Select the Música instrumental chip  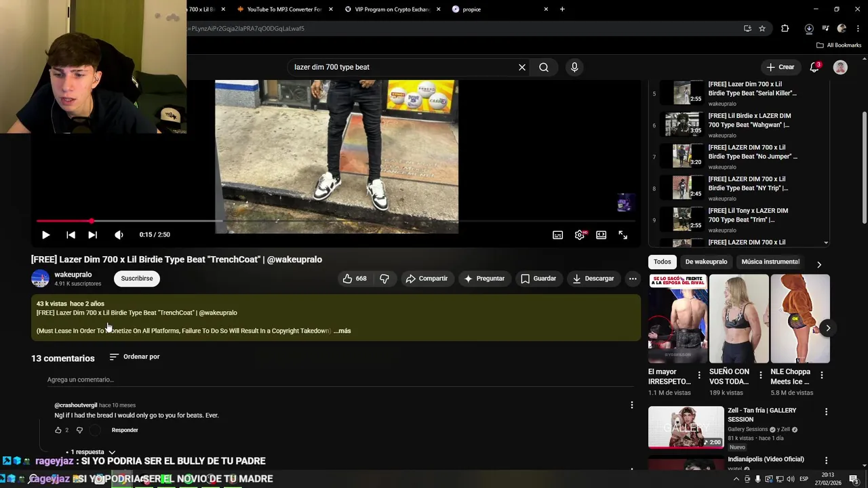click(x=770, y=262)
